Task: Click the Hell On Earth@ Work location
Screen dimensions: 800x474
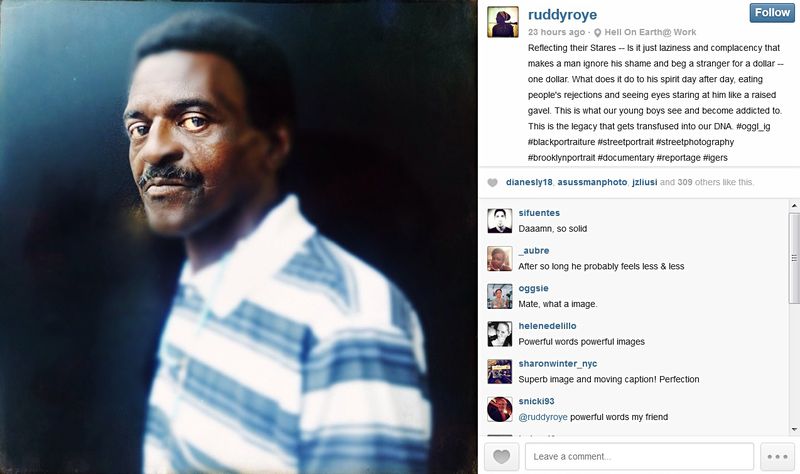Action: click(650, 32)
